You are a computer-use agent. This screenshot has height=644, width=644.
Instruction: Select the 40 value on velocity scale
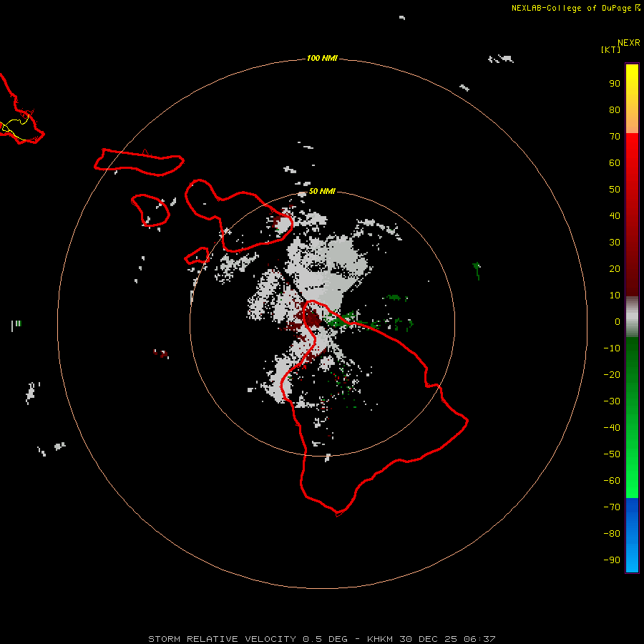click(x=615, y=215)
